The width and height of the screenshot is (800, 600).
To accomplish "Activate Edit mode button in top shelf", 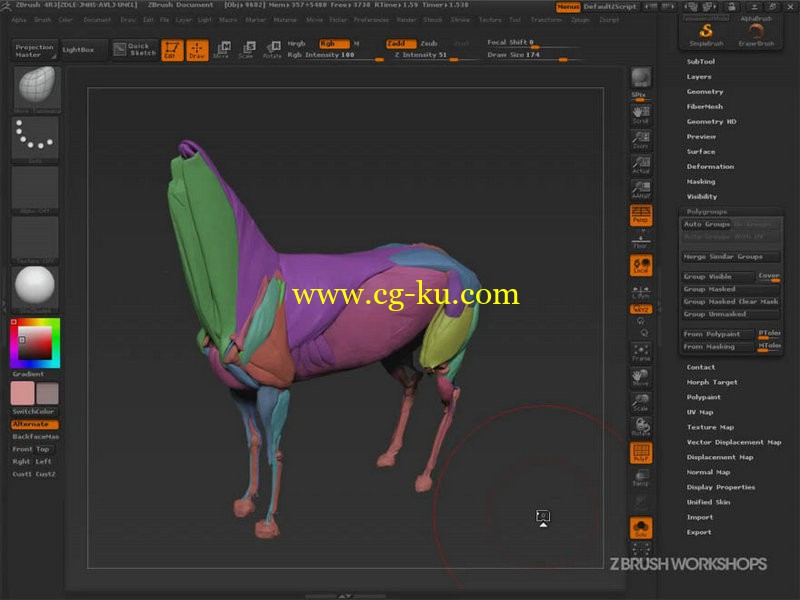I will tap(172, 50).
